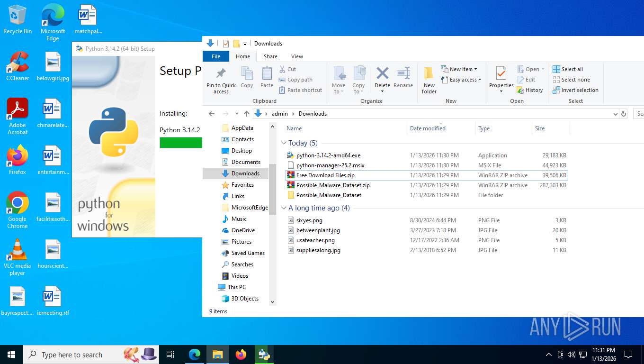Image resolution: width=644 pixels, height=364 pixels.
Task: Open the Easy access dropdown
Action: 461,80
